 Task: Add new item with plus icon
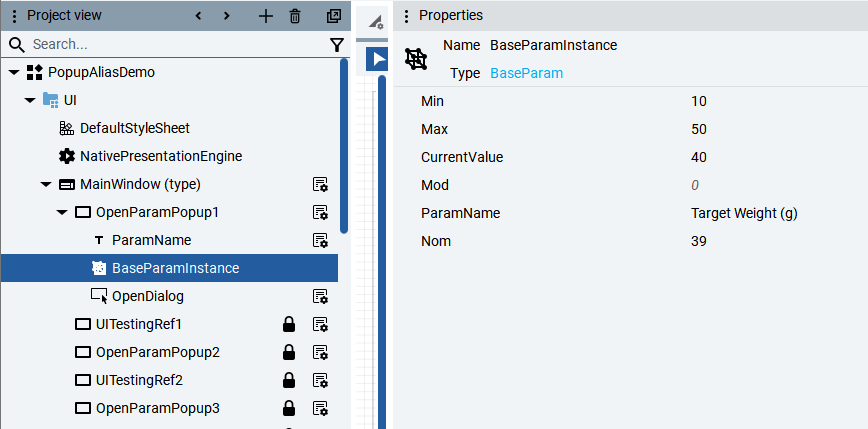point(266,16)
